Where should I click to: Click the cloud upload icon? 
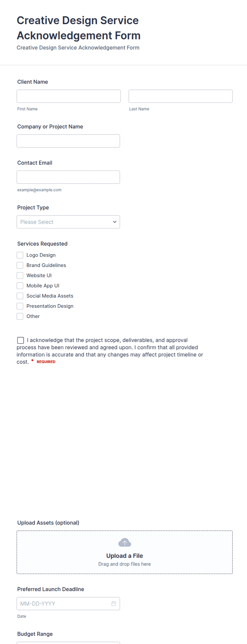[125, 542]
